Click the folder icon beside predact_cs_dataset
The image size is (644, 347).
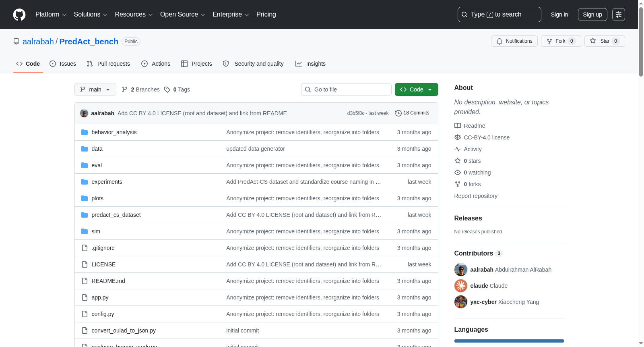pos(85,215)
